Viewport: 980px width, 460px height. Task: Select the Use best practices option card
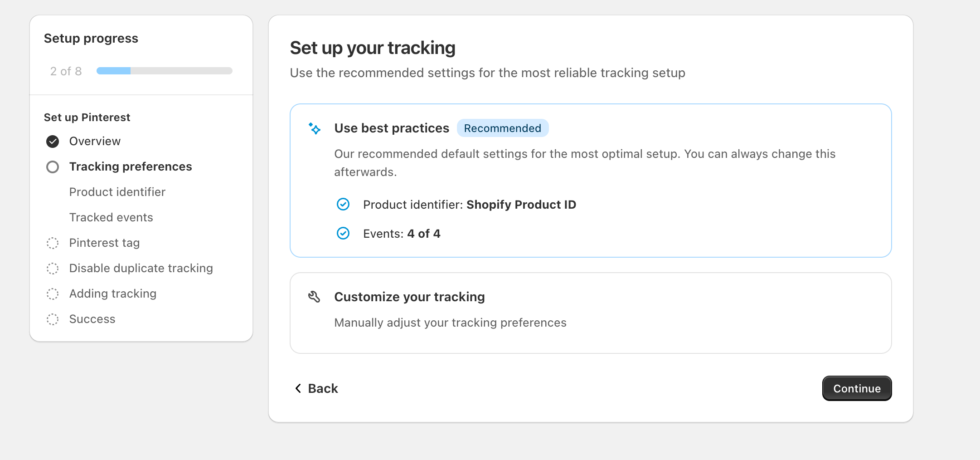coord(590,181)
